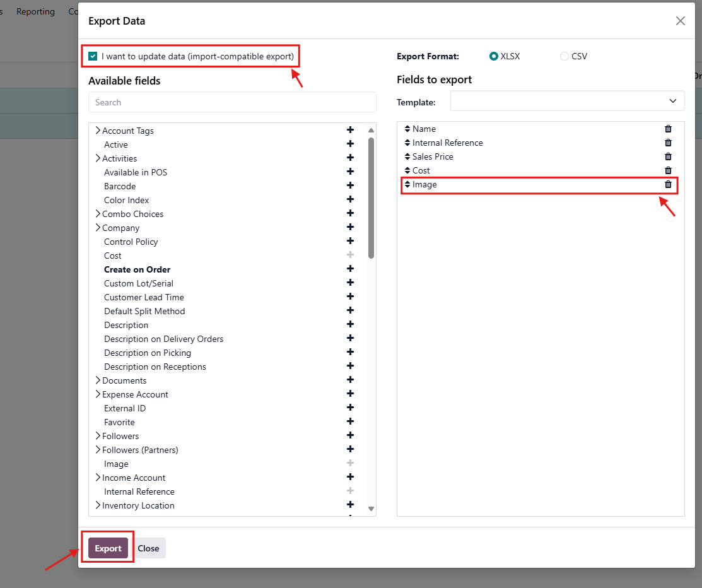This screenshot has width=702, height=588.
Task: Add Description on Picking with plus icon
Action: tap(351, 353)
